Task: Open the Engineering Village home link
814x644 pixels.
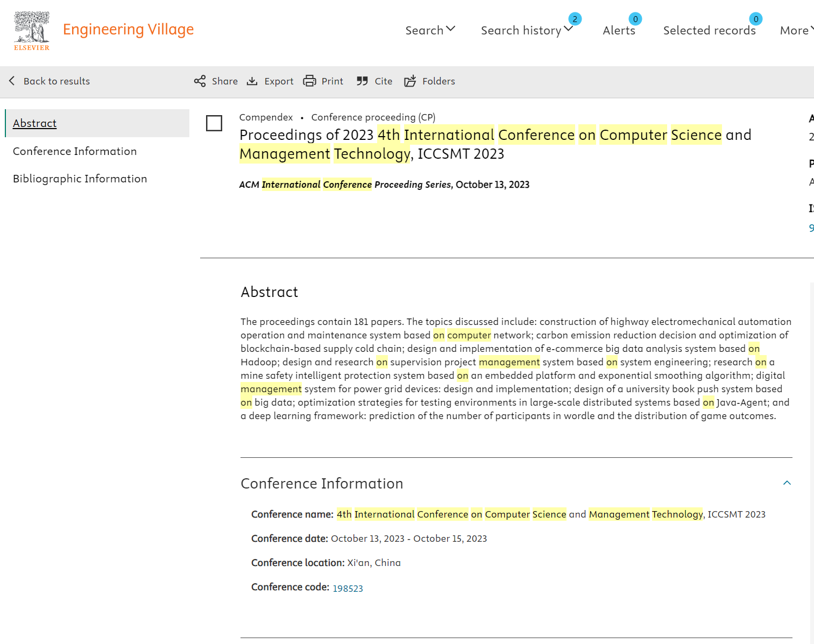Action: pyautogui.click(x=128, y=30)
